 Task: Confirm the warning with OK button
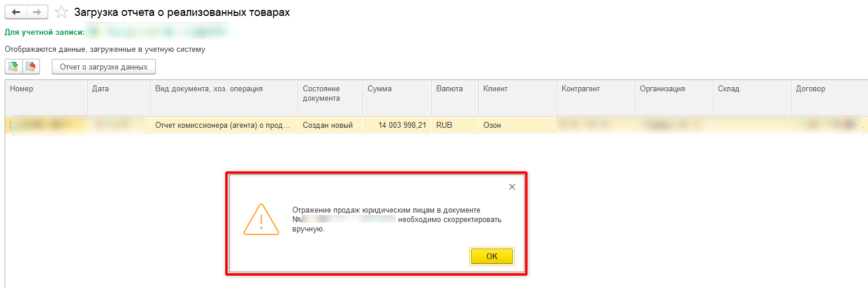click(x=492, y=256)
